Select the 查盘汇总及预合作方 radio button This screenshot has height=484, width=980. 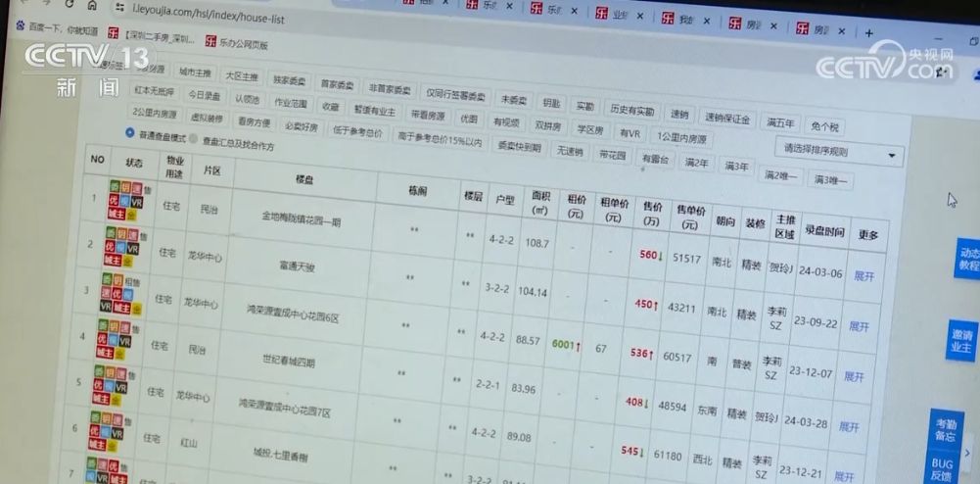pyautogui.click(x=194, y=138)
